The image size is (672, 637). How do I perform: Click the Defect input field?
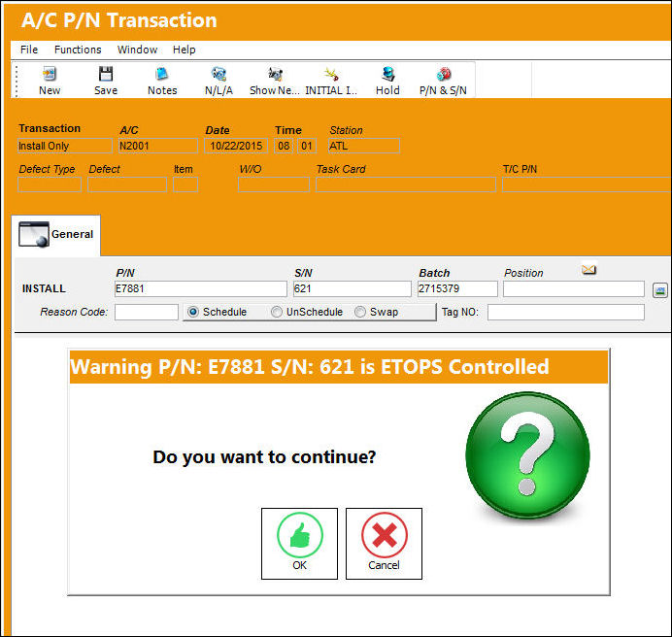click(127, 184)
